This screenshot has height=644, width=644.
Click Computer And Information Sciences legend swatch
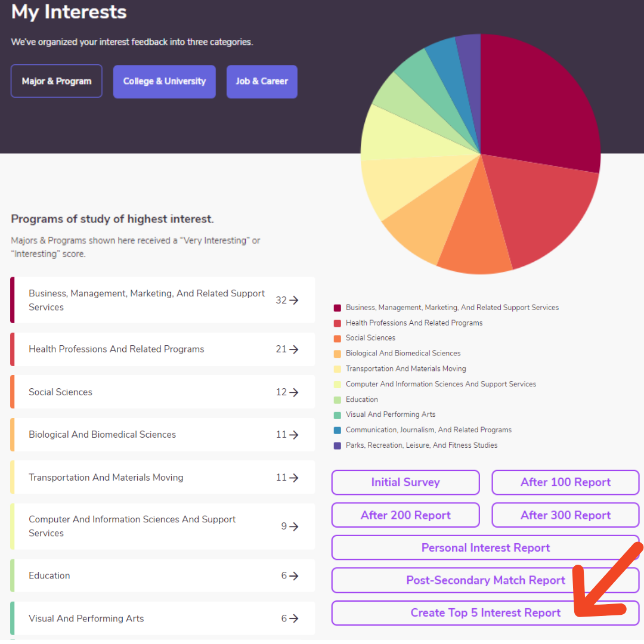coord(337,385)
